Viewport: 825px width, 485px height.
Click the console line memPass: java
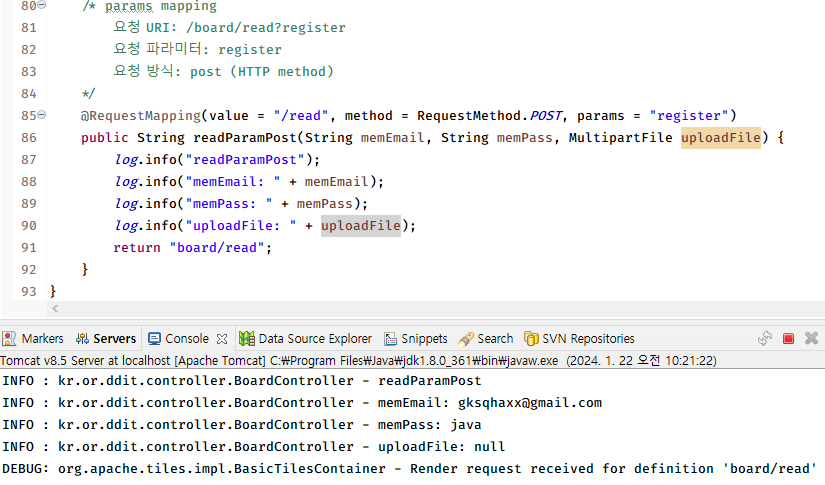(242, 425)
